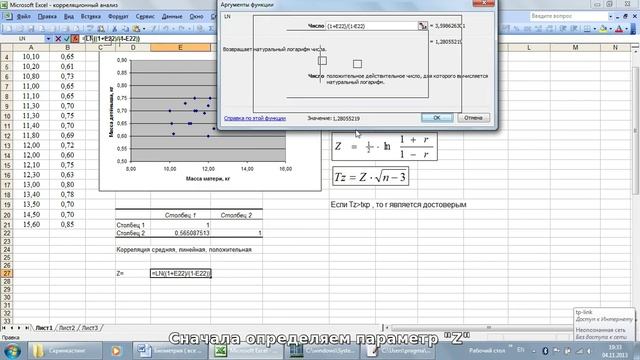Click the insert function fx icon
This screenshot has height=360, width=640.
[x=75, y=39]
